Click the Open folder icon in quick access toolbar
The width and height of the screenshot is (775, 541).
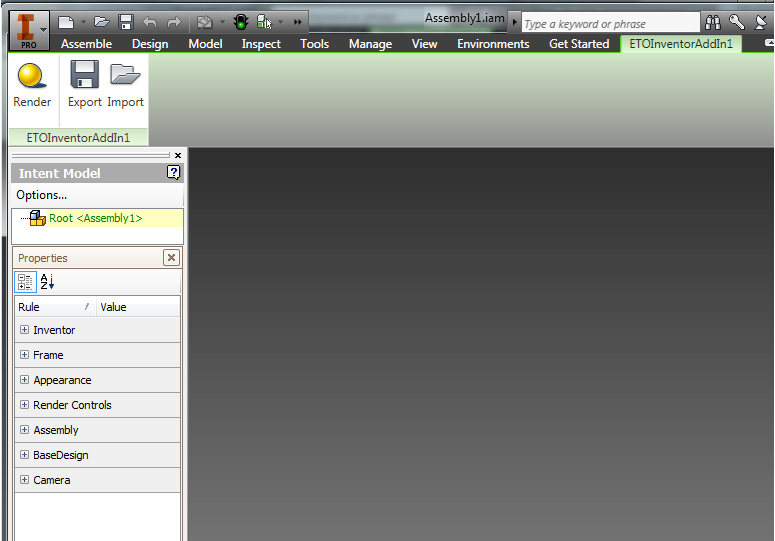click(x=102, y=22)
